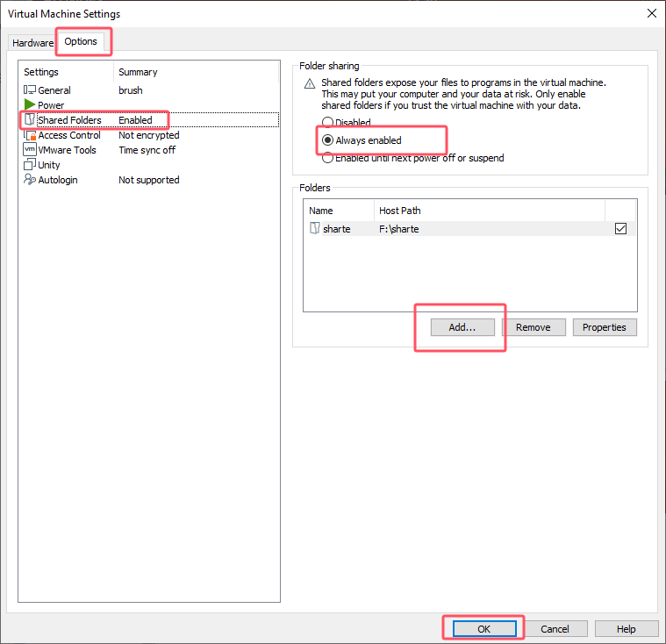Click the Access Control lock icon
This screenshot has height=644, width=666.
click(30, 135)
